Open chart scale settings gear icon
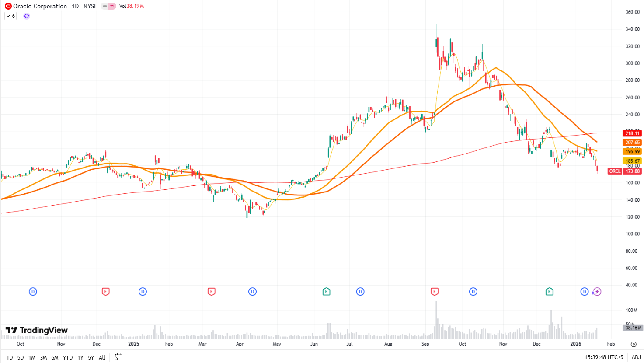 [634, 344]
